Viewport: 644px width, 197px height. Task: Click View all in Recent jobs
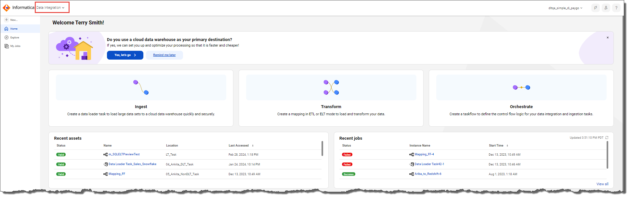602,184
